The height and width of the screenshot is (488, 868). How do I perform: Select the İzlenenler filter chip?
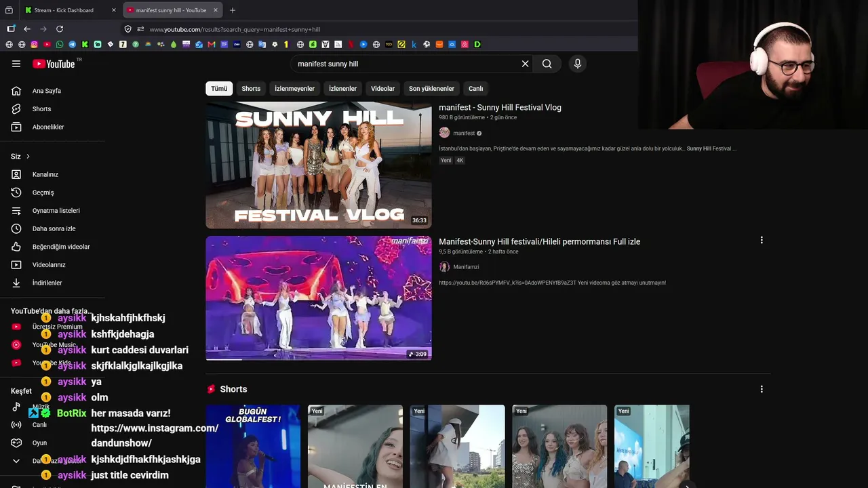pyautogui.click(x=342, y=89)
